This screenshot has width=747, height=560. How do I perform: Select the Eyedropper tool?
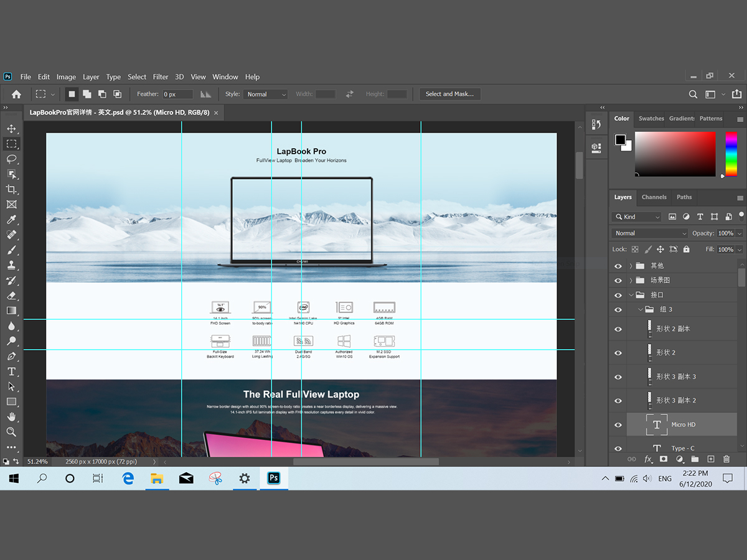pyautogui.click(x=11, y=220)
